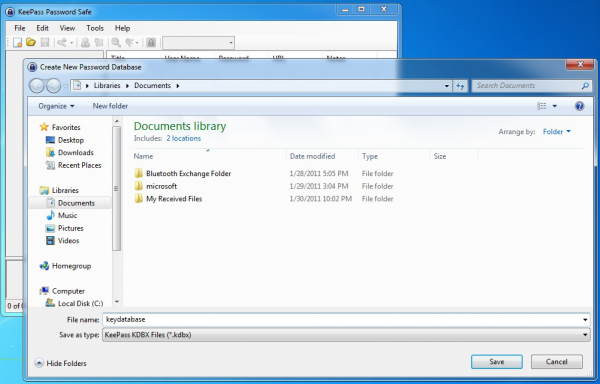Click the File name input field
Viewport: 600px width, 384px height.
coord(342,319)
